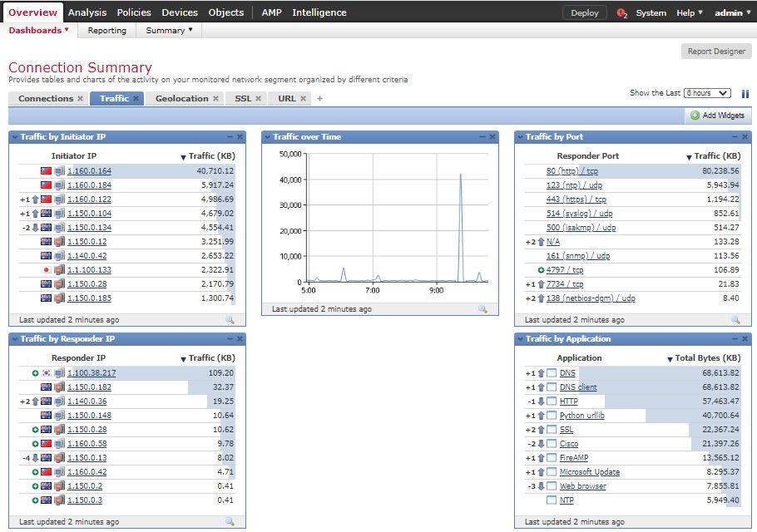The height and width of the screenshot is (532, 757).
Task: Open port link 514 (syslog) / udp
Action: [579, 213]
